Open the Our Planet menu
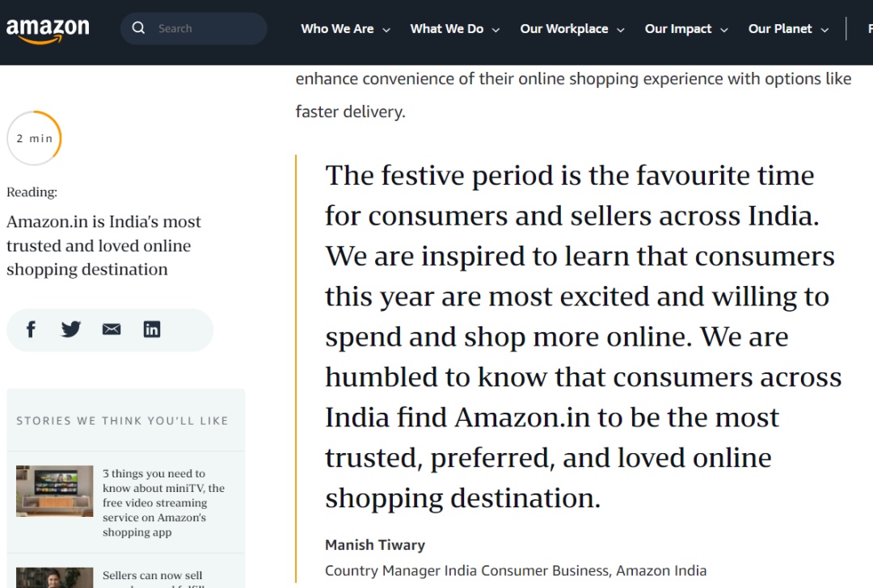873x588 pixels. point(780,29)
